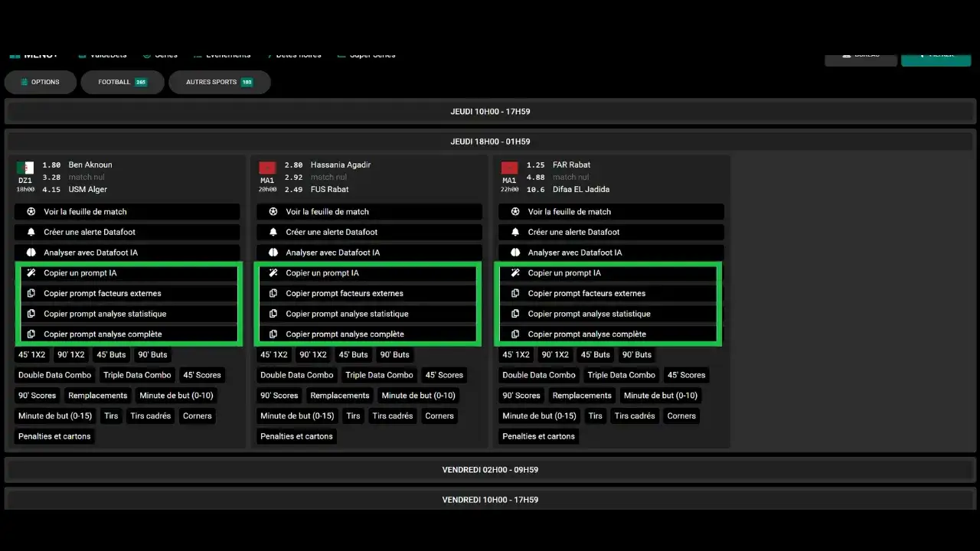Image resolution: width=980 pixels, height=551 pixels.
Task: Switch to the AUTRES SPORTS tab
Action: (220, 82)
